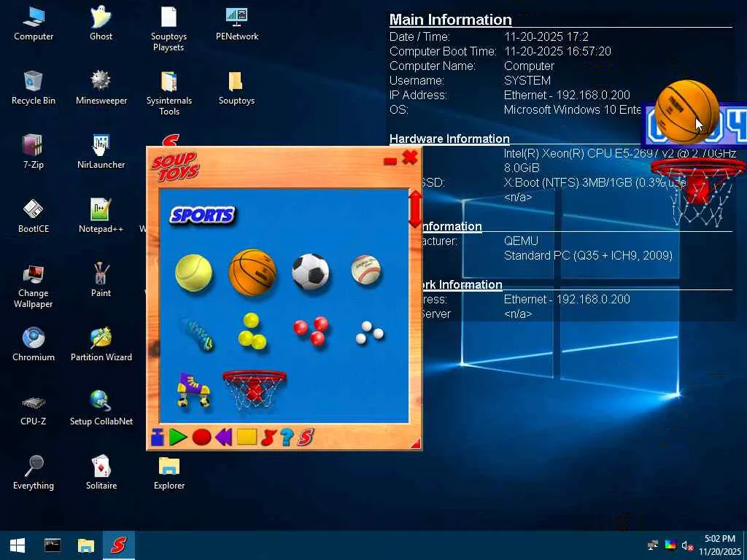
Task: Click the red S Souptoys toolbar icon
Action: point(306,437)
